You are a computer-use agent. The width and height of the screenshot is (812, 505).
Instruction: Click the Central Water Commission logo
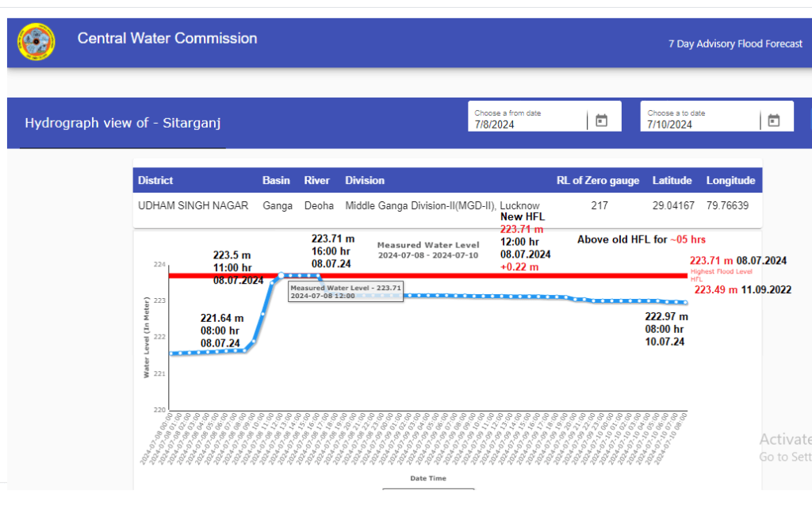(36, 43)
